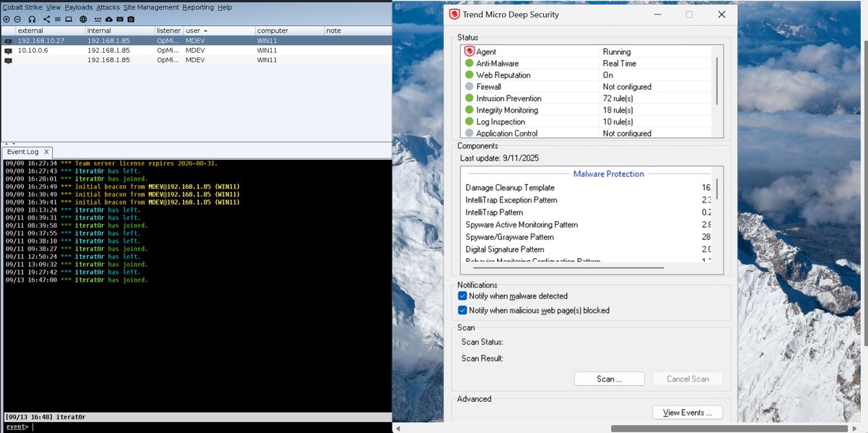The height and width of the screenshot is (433, 868).
Task: Open keystrokes via the keyboard icon
Action: pos(120,19)
